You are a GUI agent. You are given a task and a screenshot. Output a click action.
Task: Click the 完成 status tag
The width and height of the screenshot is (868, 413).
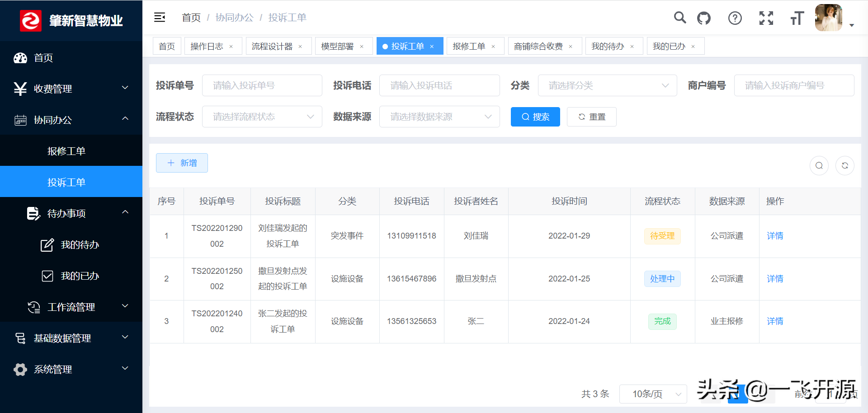click(x=662, y=321)
